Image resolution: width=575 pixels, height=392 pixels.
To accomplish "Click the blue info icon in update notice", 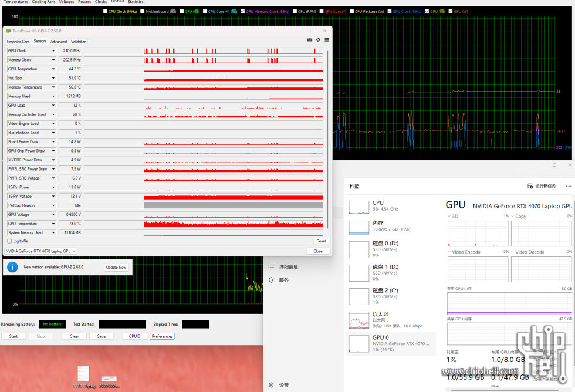I will pos(12,267).
